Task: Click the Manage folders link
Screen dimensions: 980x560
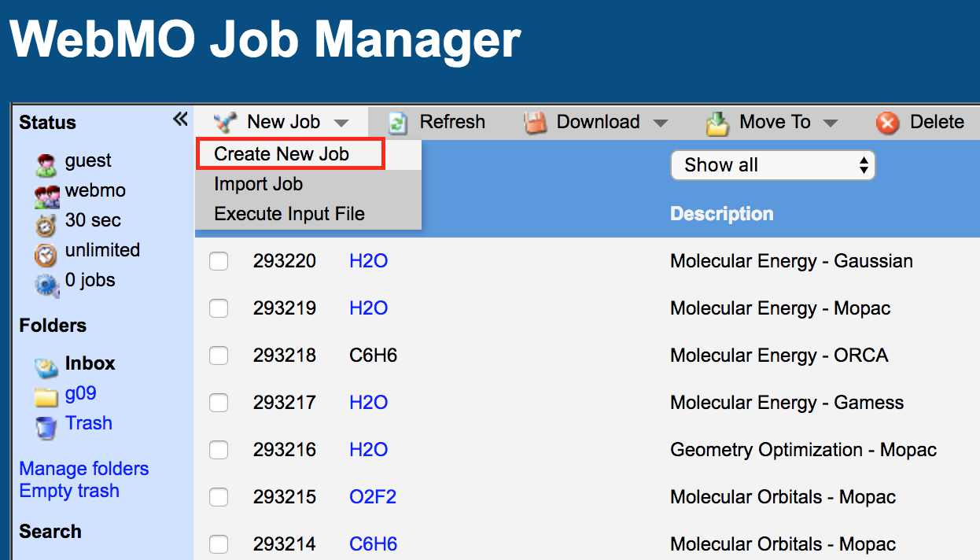Action: coord(84,469)
